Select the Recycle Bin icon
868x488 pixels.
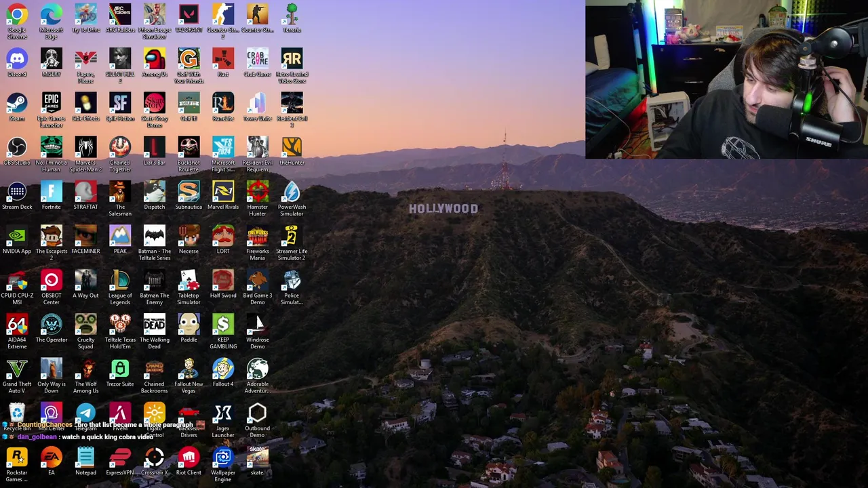[17, 413]
